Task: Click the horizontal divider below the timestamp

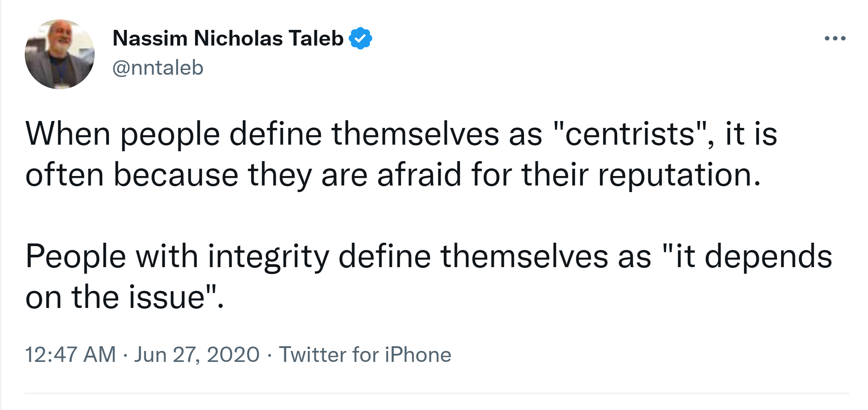Action: pyautogui.click(x=436, y=393)
